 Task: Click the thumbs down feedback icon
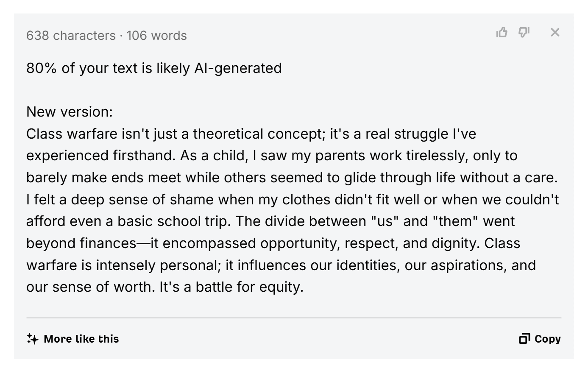(524, 32)
